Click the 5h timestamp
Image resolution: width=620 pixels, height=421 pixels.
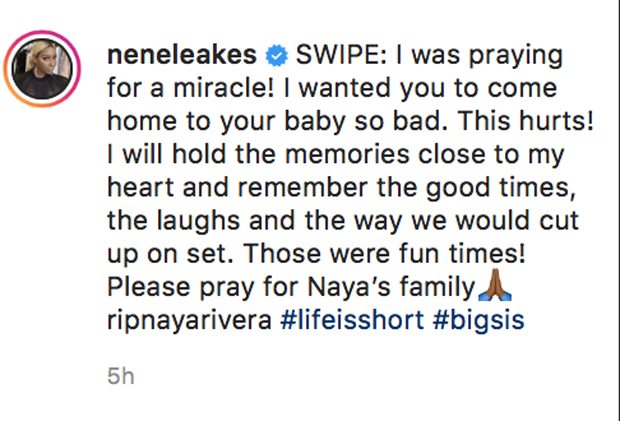coord(121,376)
